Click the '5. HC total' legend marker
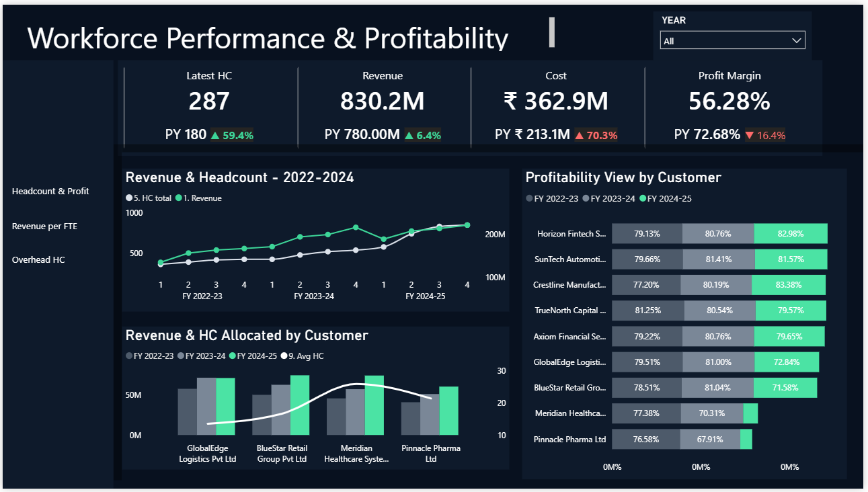 [x=129, y=198]
